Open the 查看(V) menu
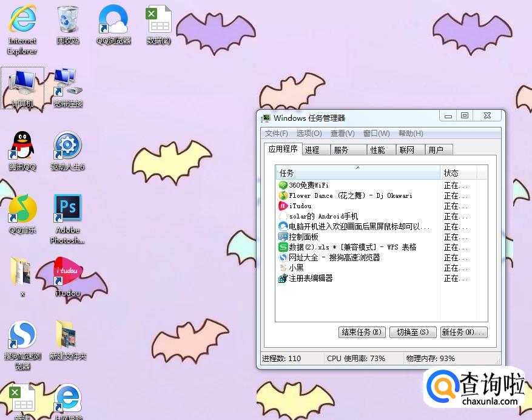 click(342, 134)
